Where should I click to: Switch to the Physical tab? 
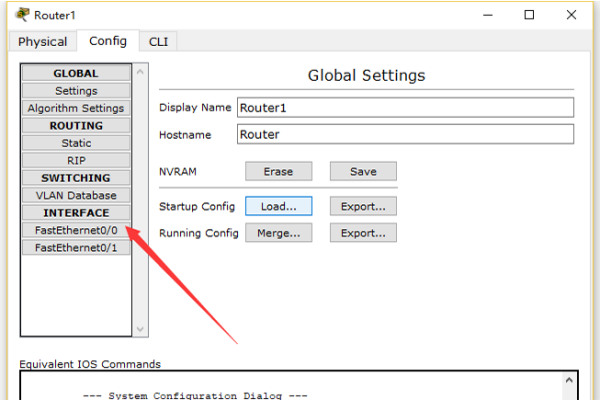[42, 42]
